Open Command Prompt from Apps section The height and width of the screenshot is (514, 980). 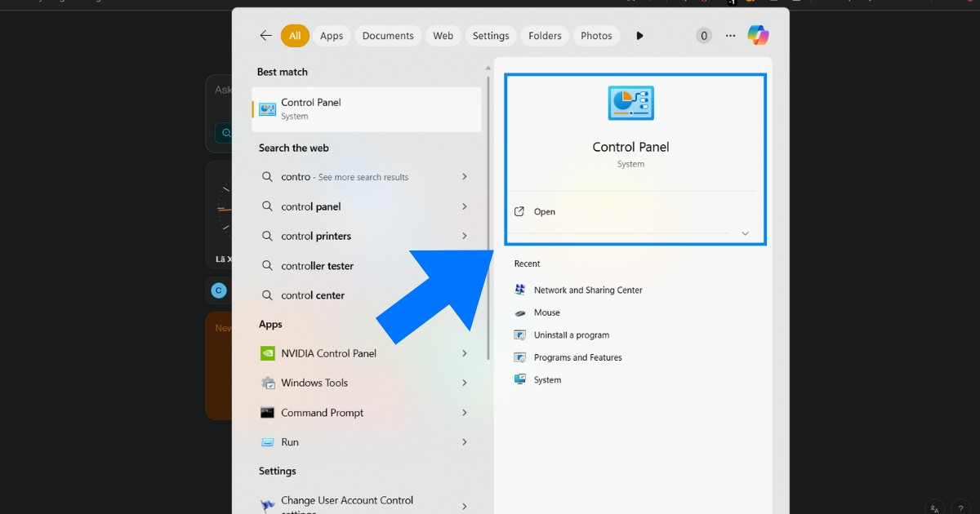pos(322,412)
